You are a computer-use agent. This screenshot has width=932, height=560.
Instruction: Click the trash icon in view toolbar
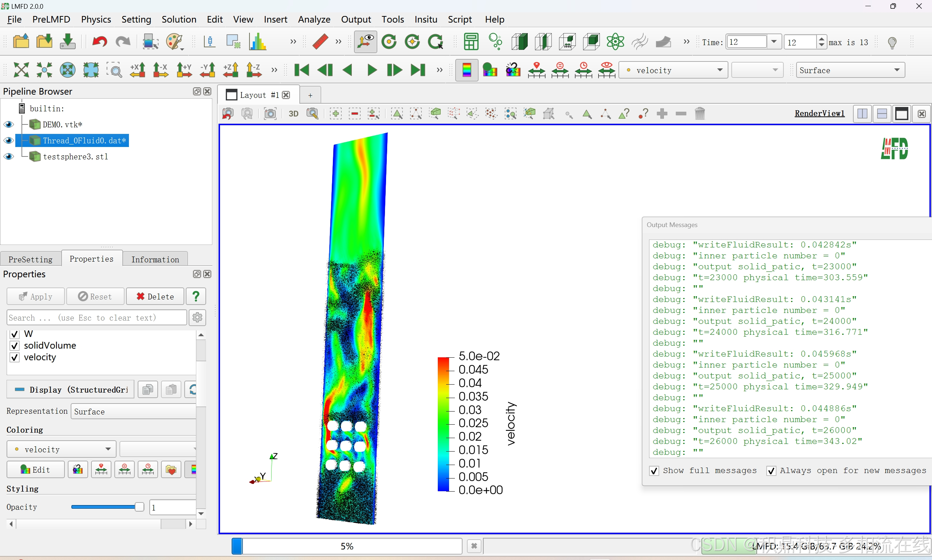point(700,114)
